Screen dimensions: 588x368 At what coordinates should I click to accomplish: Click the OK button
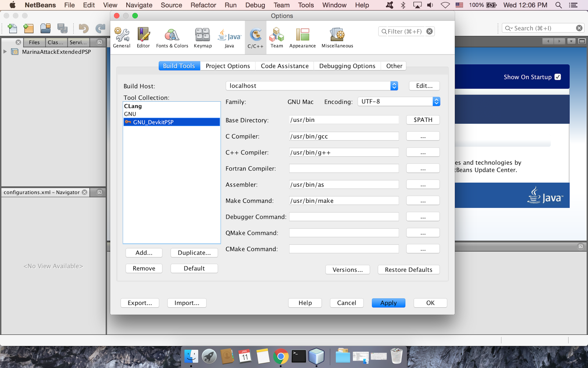coord(430,303)
